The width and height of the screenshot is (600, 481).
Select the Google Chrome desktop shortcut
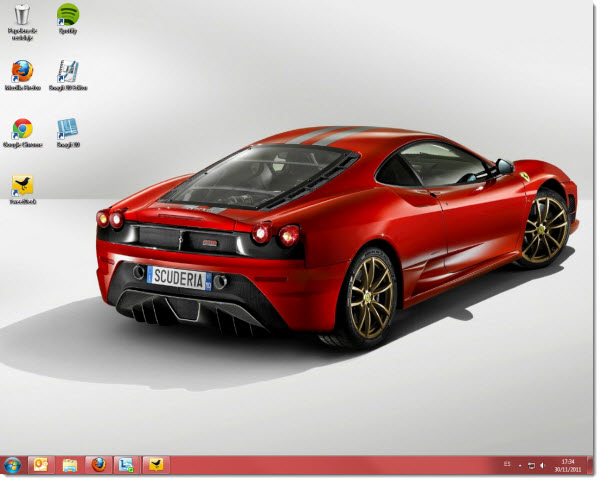(22, 133)
